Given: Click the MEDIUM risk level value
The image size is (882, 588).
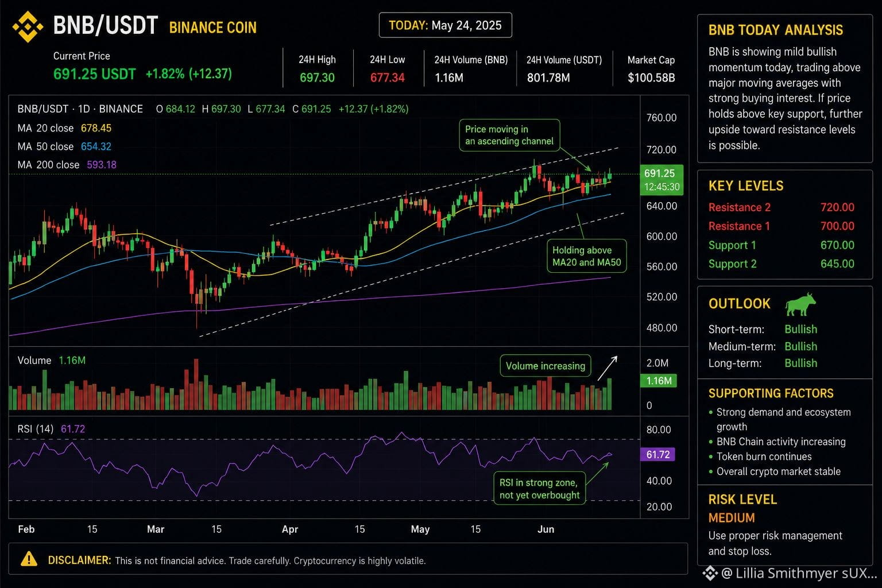Looking at the screenshot, I should 732,518.
